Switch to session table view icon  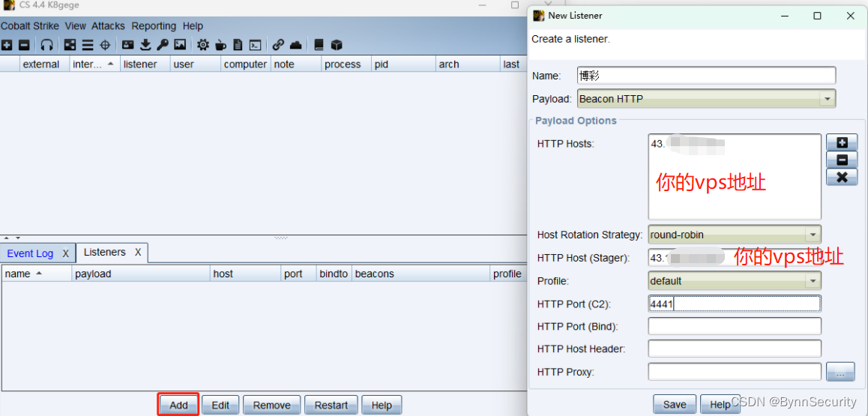[x=88, y=45]
